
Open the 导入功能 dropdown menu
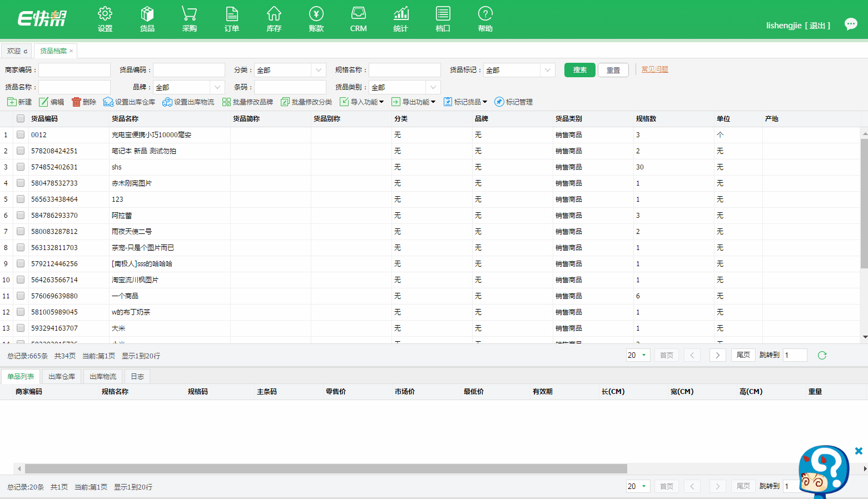coord(362,102)
